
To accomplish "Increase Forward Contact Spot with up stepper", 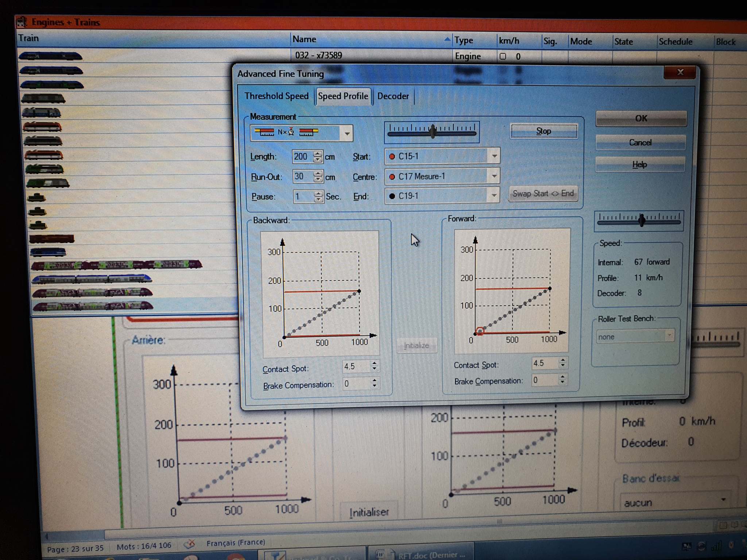I will click(563, 360).
